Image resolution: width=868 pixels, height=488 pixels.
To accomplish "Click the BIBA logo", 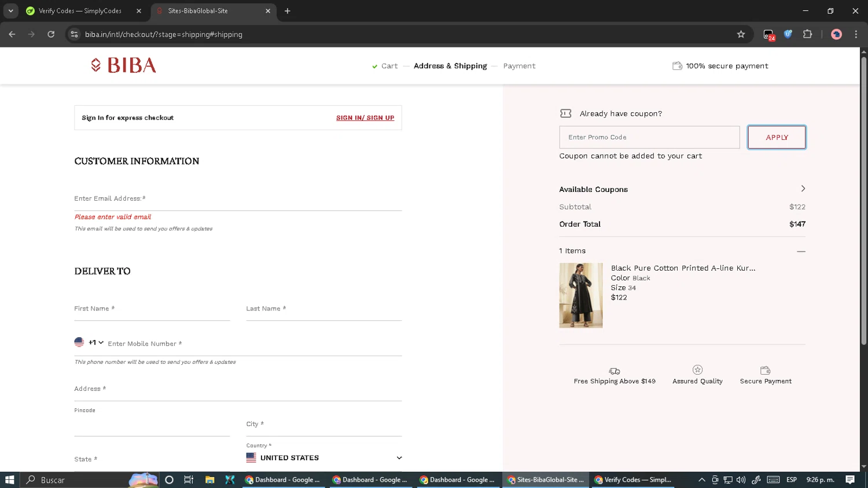I will click(124, 65).
